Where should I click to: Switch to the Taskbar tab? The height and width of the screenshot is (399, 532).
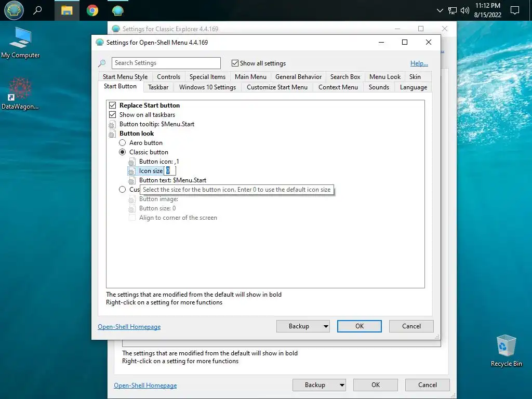click(158, 87)
